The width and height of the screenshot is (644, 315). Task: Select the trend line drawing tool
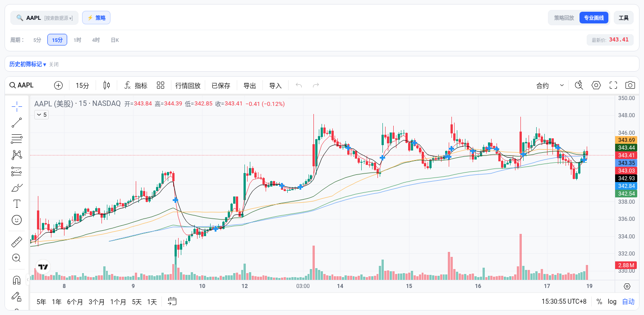point(17,123)
